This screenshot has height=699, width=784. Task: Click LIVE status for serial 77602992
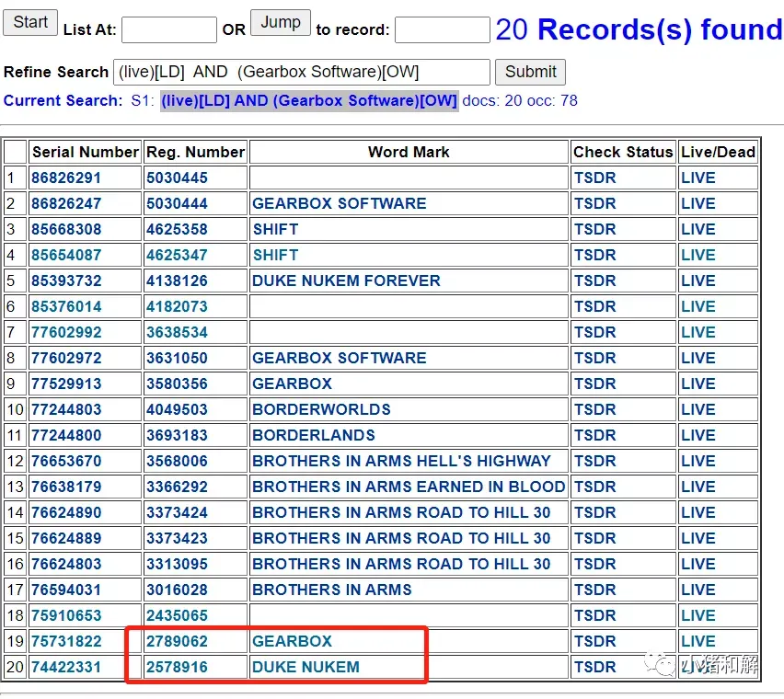[698, 332]
